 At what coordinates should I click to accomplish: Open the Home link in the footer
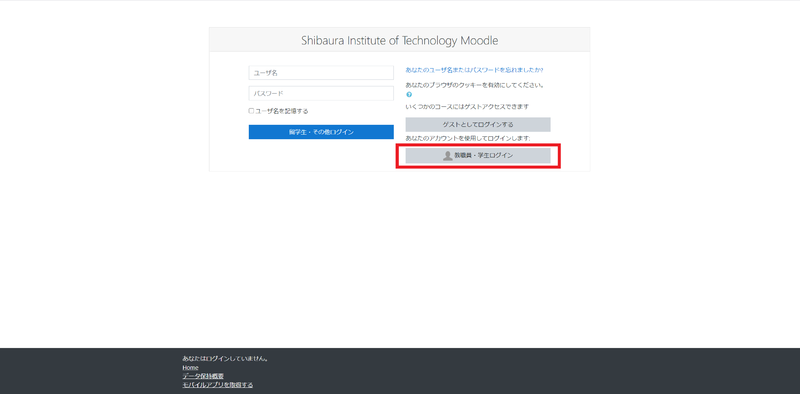tap(190, 367)
